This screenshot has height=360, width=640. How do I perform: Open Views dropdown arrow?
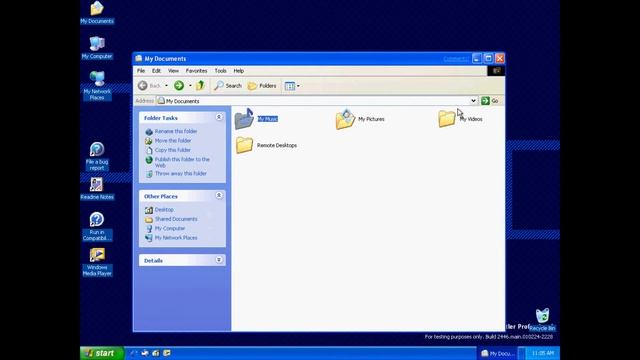[298, 86]
